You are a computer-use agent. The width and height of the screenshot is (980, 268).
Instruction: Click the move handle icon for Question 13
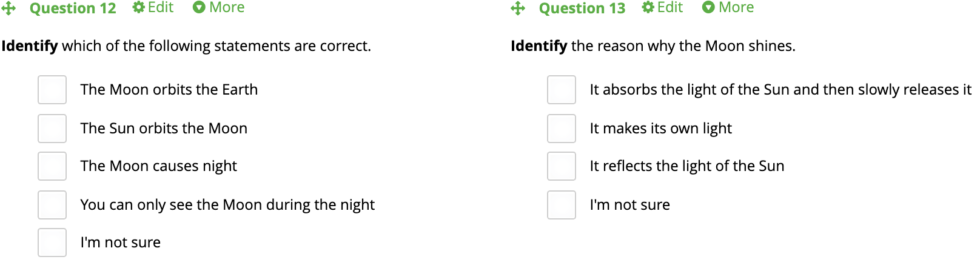[518, 8]
